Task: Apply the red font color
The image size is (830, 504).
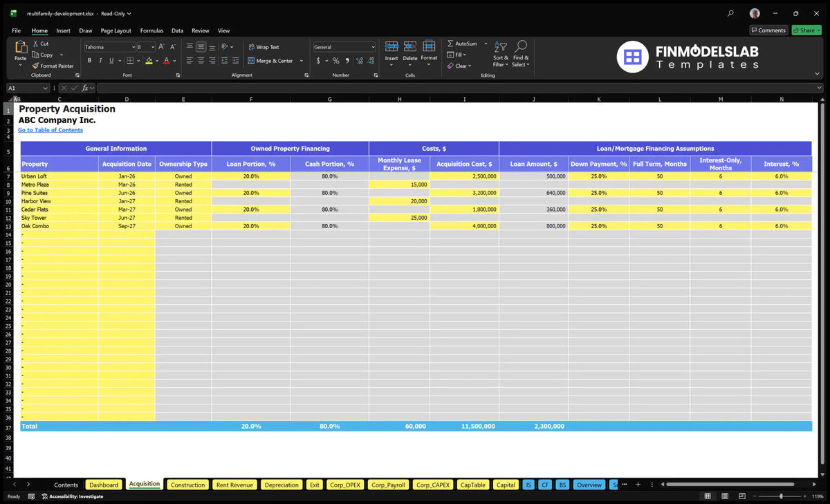Action: coord(167,61)
